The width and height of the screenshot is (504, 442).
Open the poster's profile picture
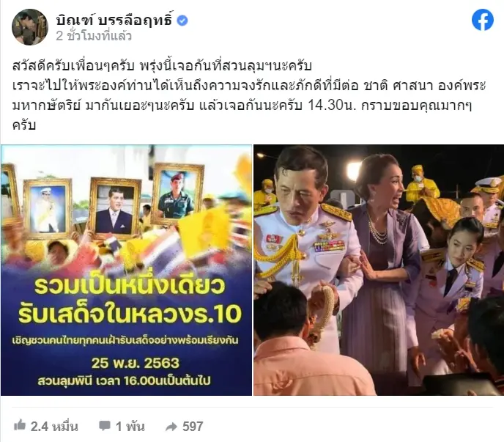pyautogui.click(x=30, y=27)
